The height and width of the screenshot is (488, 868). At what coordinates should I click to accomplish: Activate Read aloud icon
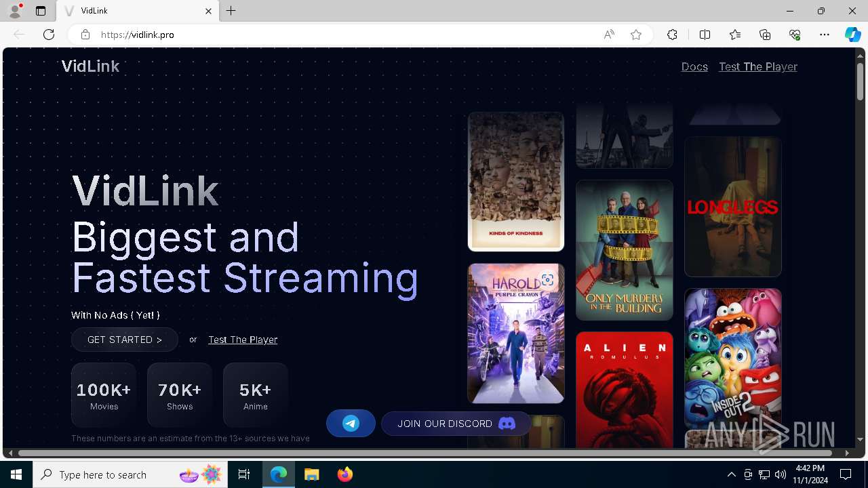tap(609, 35)
